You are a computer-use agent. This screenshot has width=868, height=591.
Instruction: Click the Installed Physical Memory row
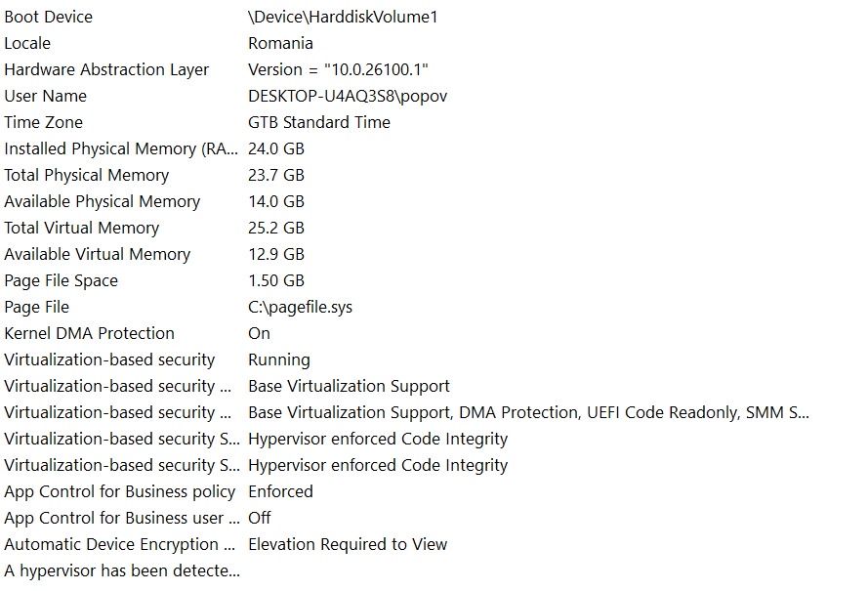(x=121, y=148)
